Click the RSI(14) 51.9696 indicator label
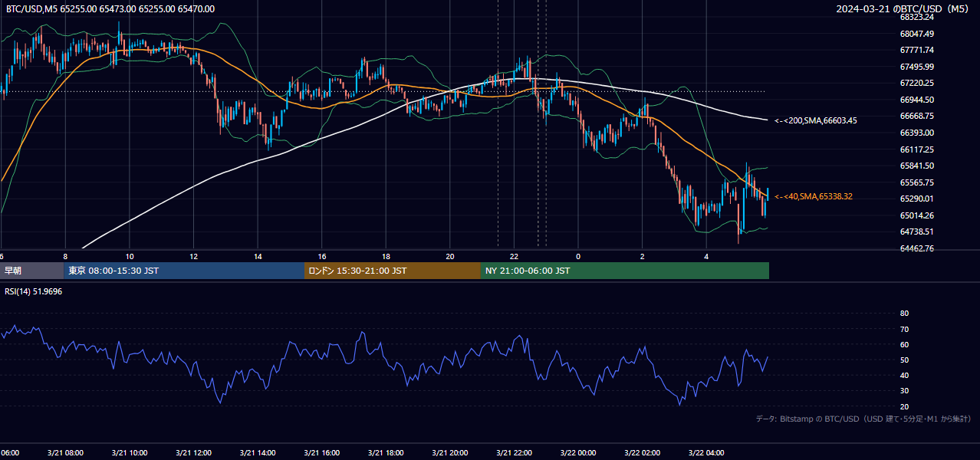The height and width of the screenshot is (460, 980). tap(33, 291)
